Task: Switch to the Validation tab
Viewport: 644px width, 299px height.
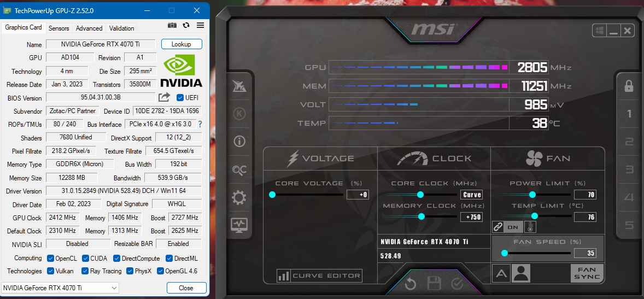Action: coord(121,28)
